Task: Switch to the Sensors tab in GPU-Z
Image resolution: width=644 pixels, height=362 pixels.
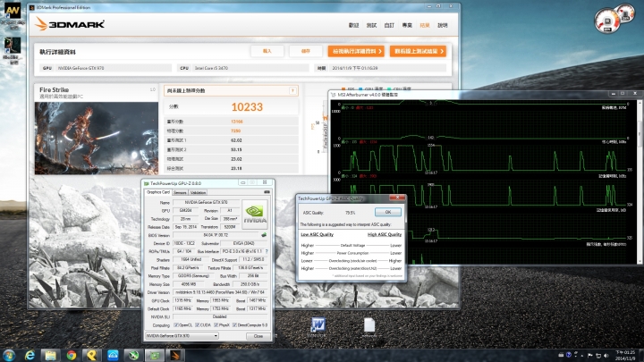Action: (180, 192)
